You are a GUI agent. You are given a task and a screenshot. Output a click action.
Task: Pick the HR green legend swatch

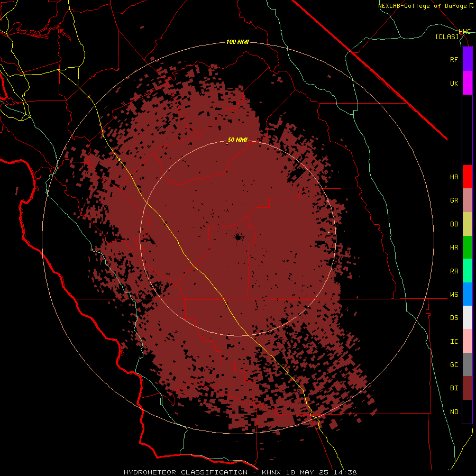tap(467, 248)
